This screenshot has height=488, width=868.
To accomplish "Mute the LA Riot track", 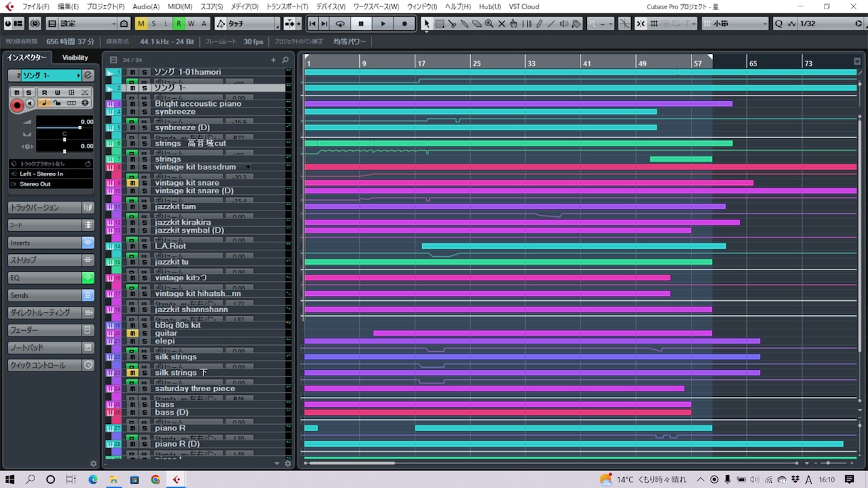I will (x=132, y=246).
